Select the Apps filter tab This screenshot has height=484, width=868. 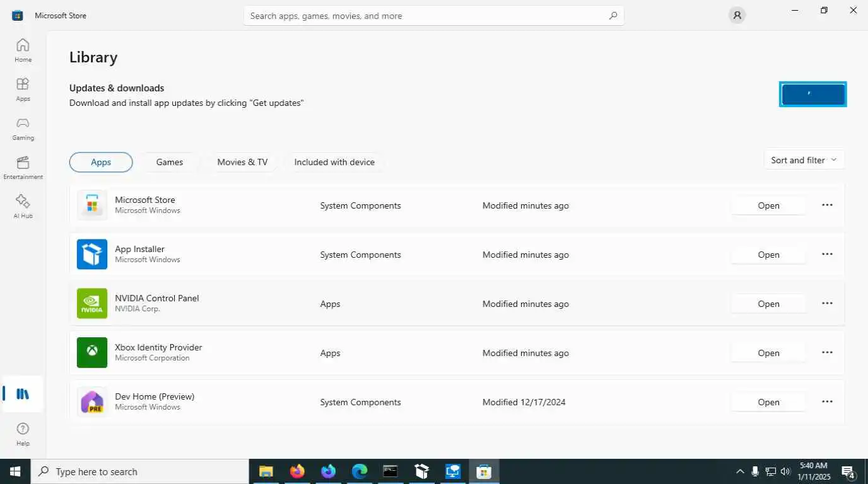click(101, 162)
